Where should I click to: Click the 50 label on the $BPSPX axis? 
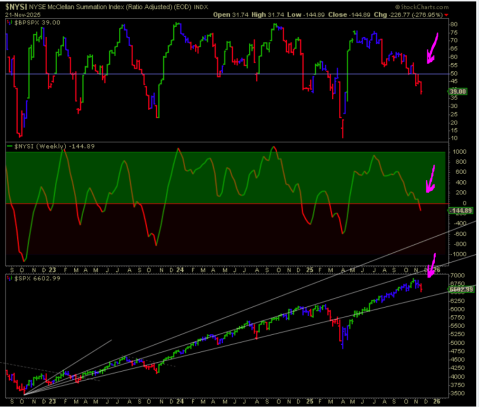[x=454, y=74]
